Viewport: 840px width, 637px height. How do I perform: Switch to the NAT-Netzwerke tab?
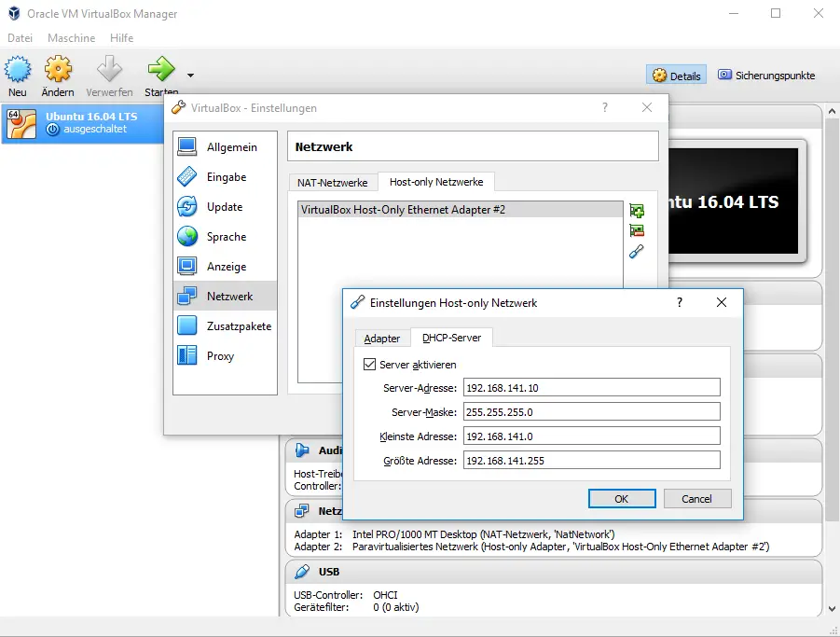point(333,183)
